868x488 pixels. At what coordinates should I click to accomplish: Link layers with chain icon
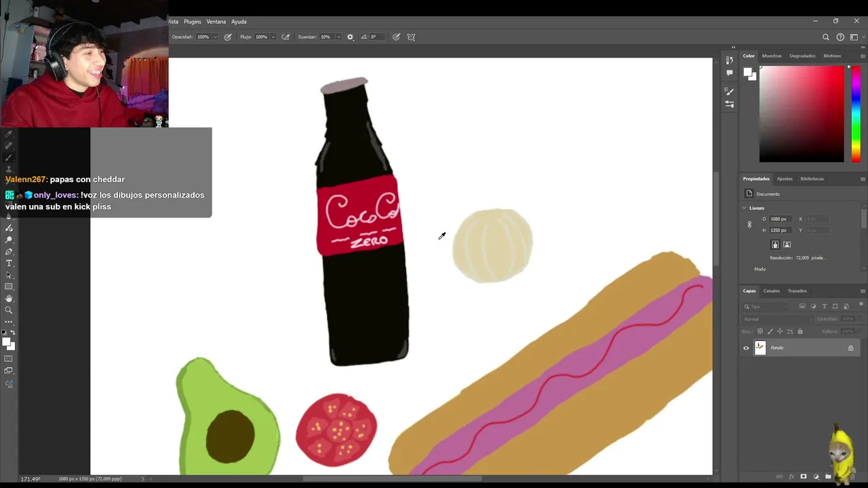click(779, 476)
